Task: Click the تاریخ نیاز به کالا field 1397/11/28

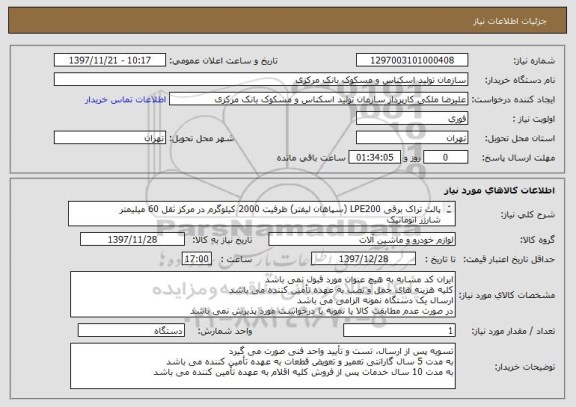Action: (132, 239)
